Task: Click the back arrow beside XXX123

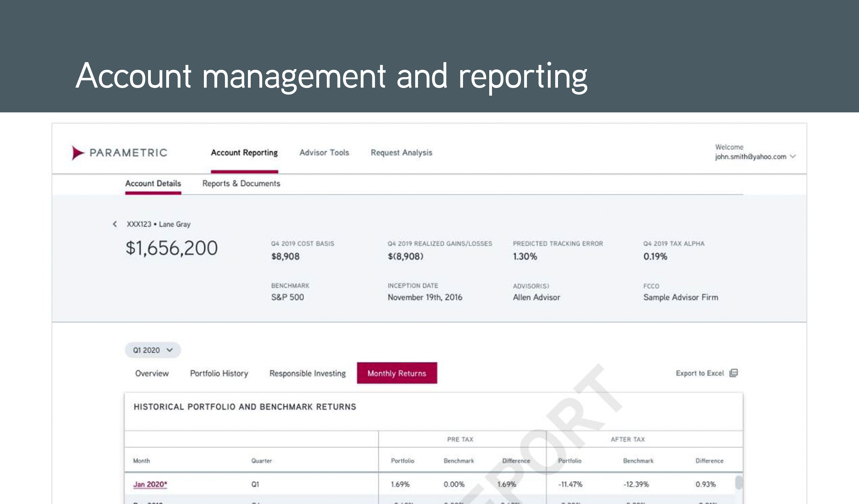Action: pos(115,224)
